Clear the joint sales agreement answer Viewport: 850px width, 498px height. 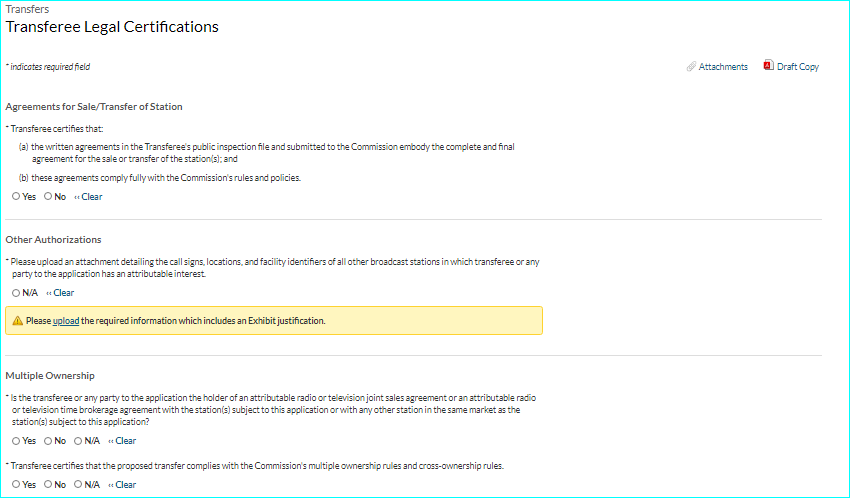(x=123, y=441)
